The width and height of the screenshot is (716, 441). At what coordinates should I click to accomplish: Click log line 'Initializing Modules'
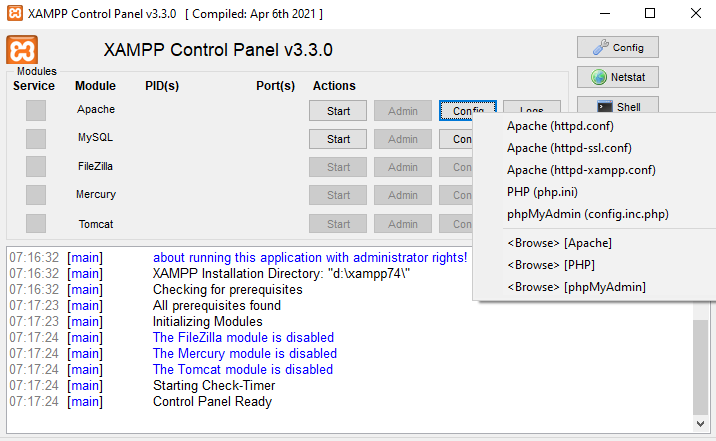tap(208, 321)
